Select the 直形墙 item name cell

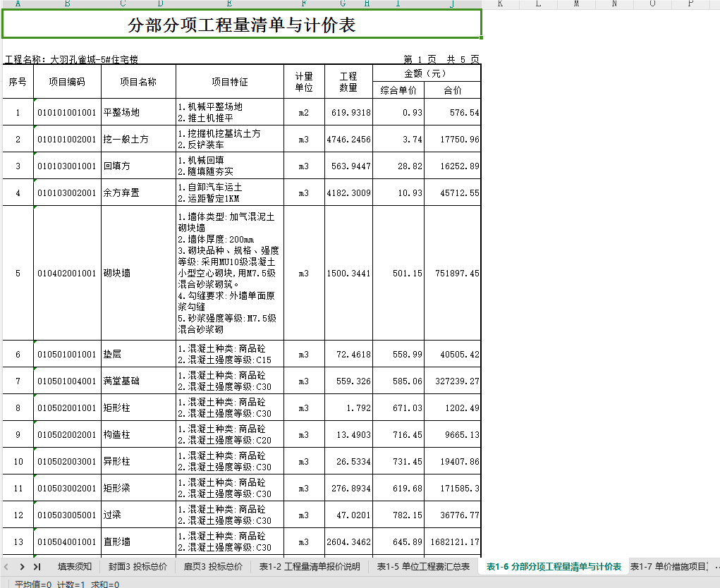pos(138,541)
